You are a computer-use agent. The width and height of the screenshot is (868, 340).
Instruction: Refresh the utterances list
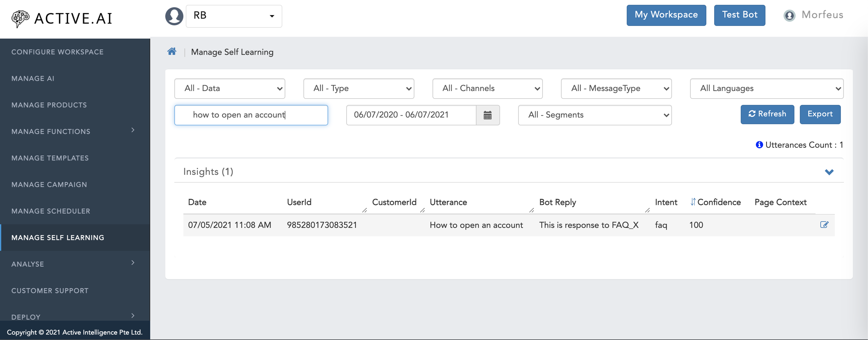coord(767,115)
